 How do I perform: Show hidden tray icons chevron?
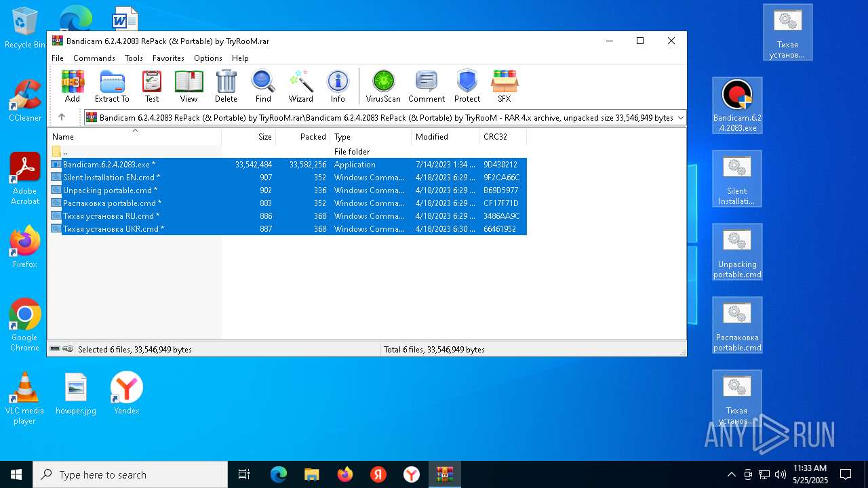pyautogui.click(x=731, y=474)
